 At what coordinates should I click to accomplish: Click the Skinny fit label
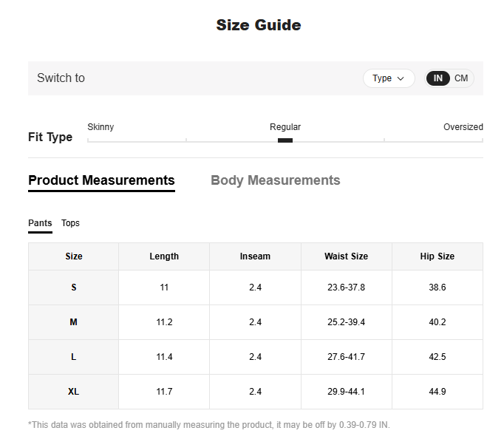(101, 127)
